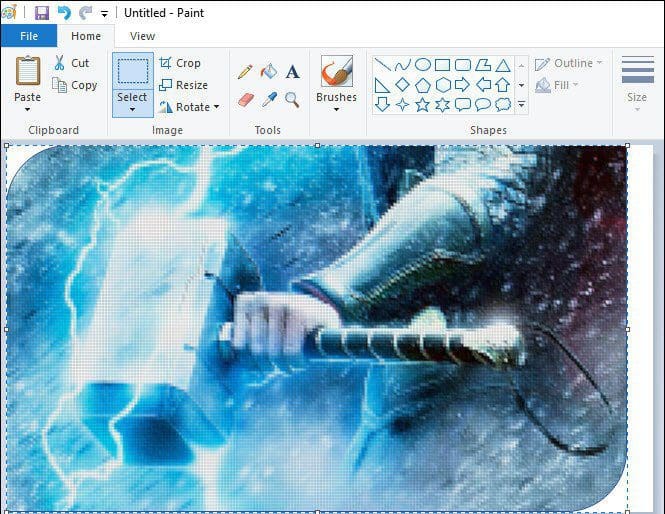
Task: Switch to the Home tab
Action: pyautogui.click(x=86, y=36)
